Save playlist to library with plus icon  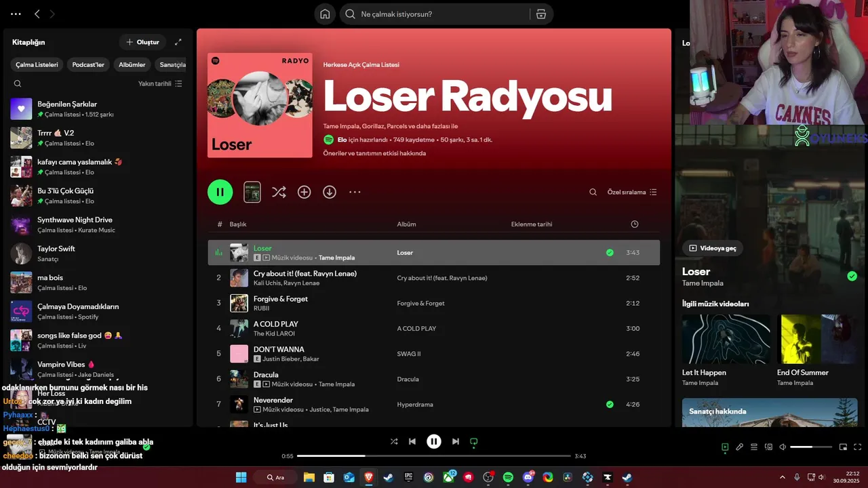pos(304,192)
